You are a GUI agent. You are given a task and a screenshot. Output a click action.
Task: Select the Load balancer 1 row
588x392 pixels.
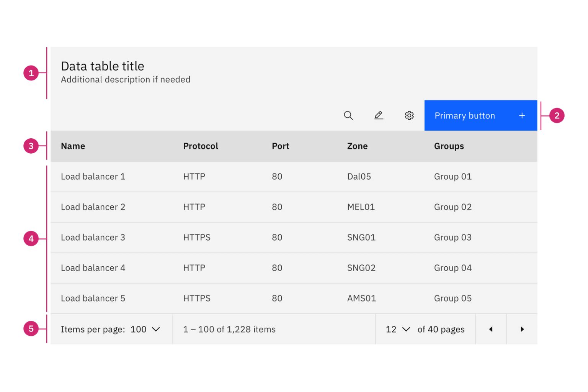coord(93,176)
